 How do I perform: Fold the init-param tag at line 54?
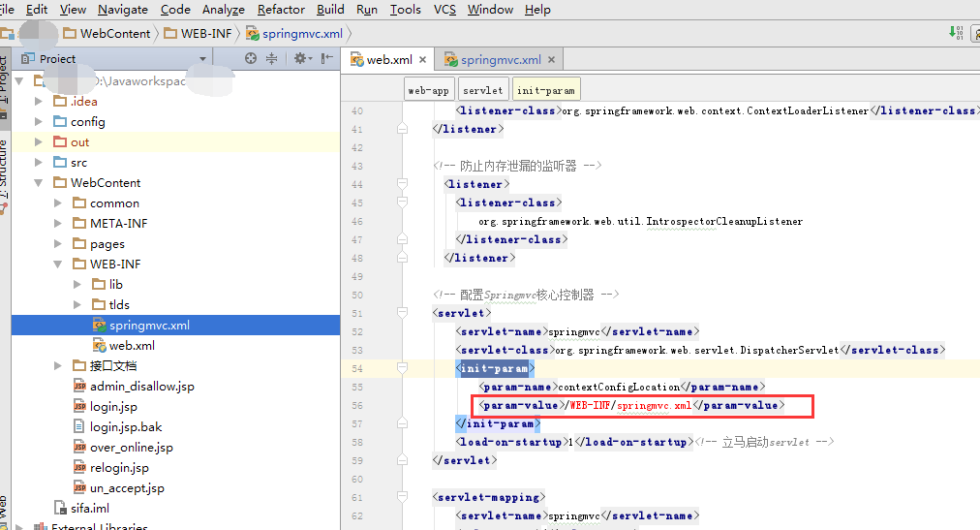pyautogui.click(x=402, y=367)
